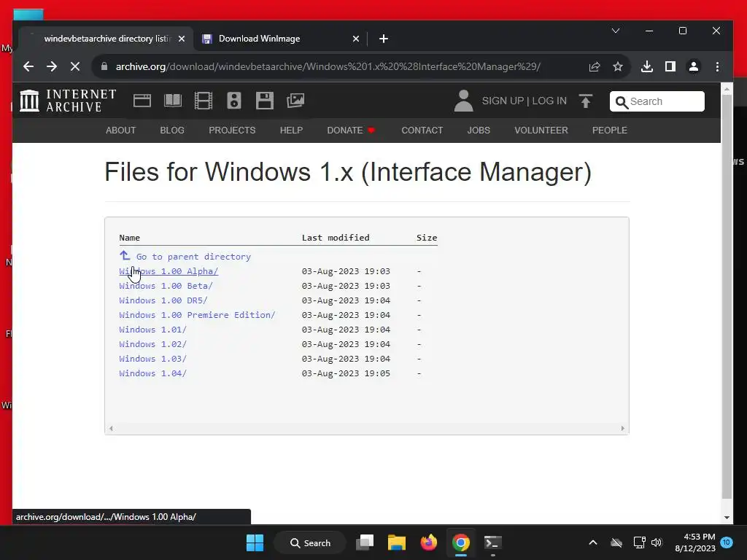Click the user avatar icon
The height and width of the screenshot is (560, 747).
(x=463, y=101)
